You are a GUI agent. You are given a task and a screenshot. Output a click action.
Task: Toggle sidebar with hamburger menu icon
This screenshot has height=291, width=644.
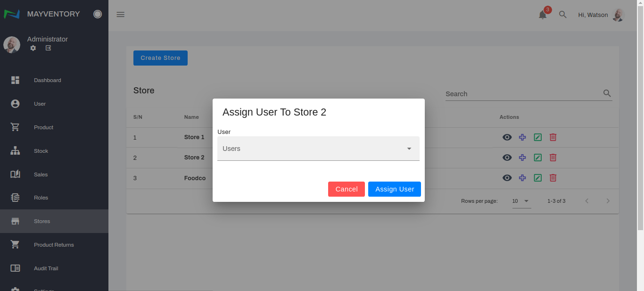[120, 15]
